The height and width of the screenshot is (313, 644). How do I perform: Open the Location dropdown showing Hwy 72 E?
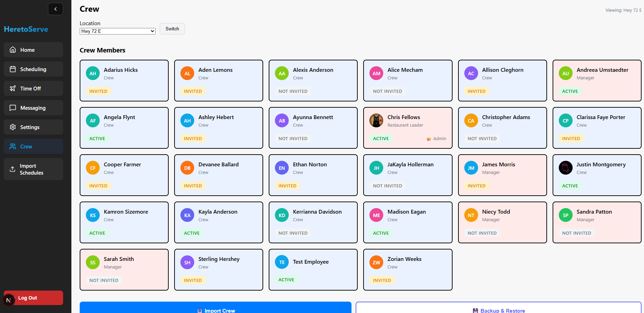[x=117, y=31]
